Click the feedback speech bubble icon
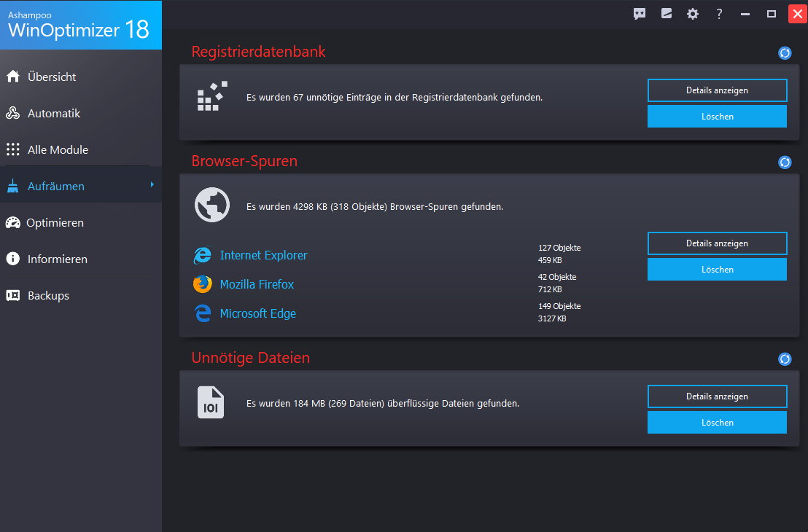 (x=640, y=14)
